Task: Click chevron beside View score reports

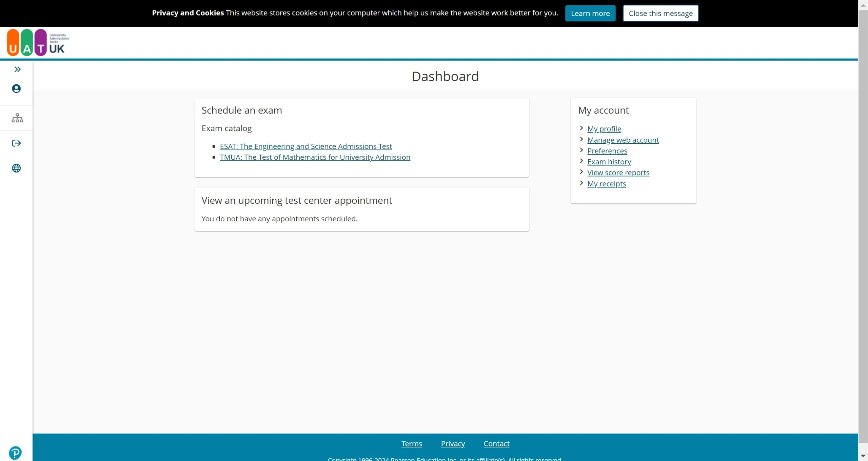Action: click(x=581, y=172)
